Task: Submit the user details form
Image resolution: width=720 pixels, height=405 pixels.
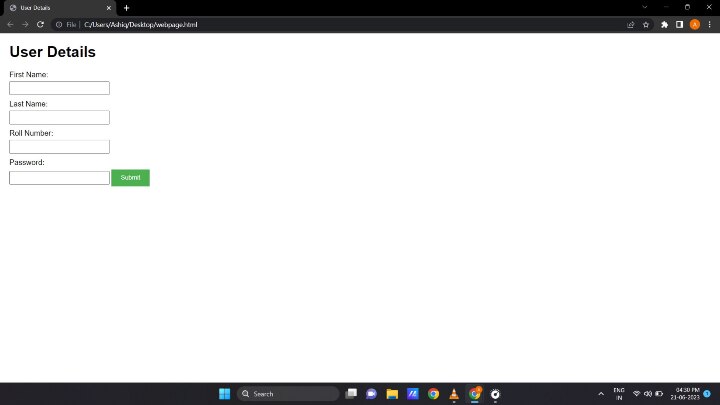Action: pos(130,178)
